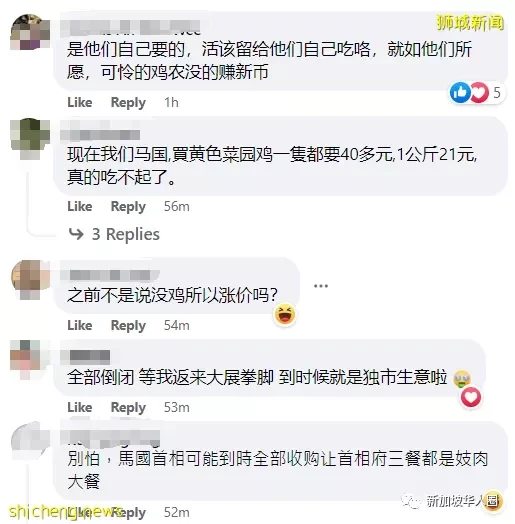Open the first commenter's pixelated avatar
The image size is (515, 524).
(x=30, y=32)
